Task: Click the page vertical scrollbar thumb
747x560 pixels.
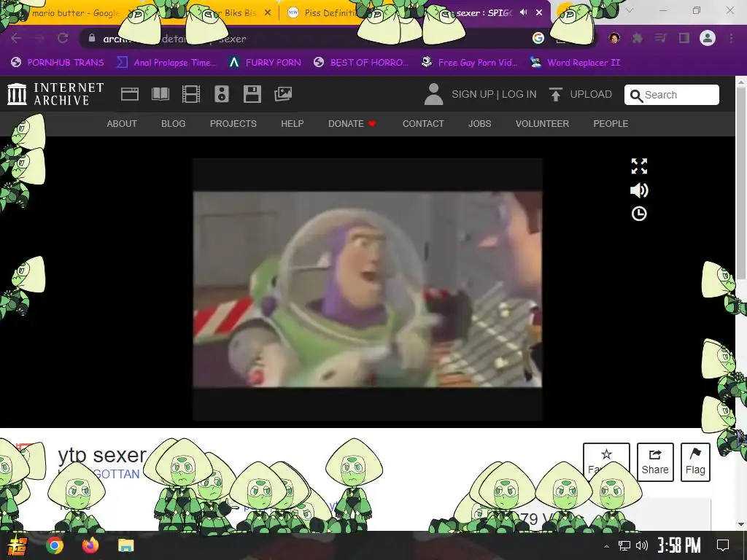Action: click(x=741, y=183)
